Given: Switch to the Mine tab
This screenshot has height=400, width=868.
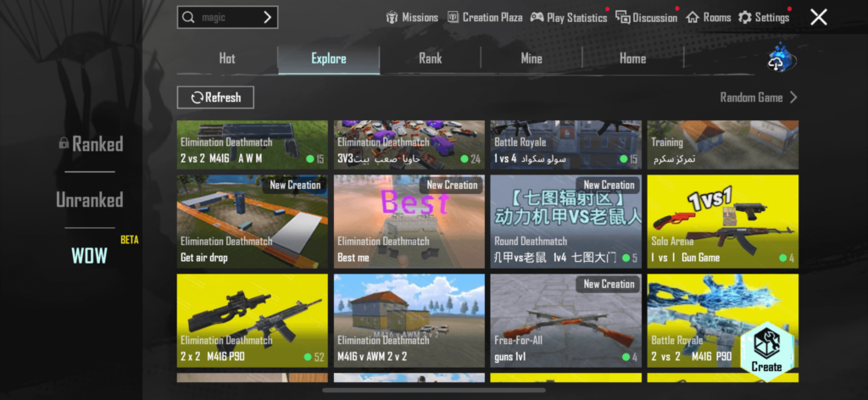Looking at the screenshot, I should (531, 58).
